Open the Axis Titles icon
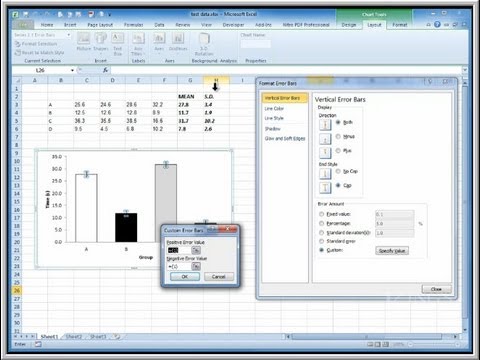480x360 pixels. (138, 39)
